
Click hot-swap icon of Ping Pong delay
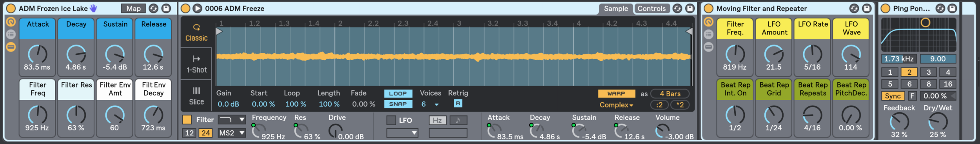coord(940,8)
